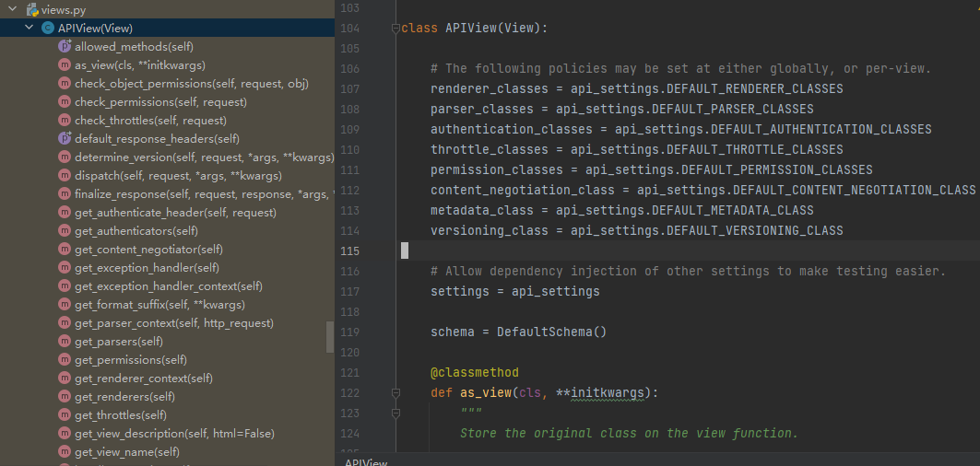Click DEFAULT_PARSER_CLASSES in line 108

733,110
